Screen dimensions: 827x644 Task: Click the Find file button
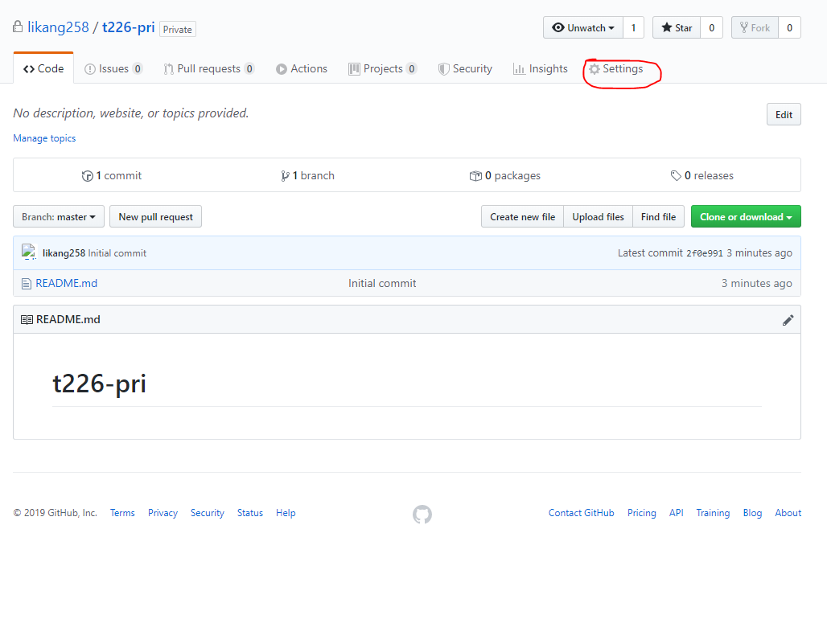(658, 216)
